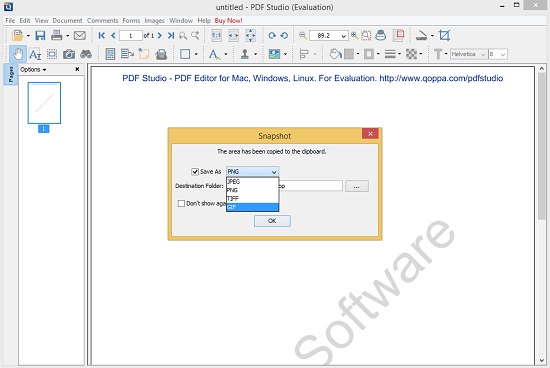Screen dimensions: 550x368
Task: Open Search with the binoculars icon
Action: [x=86, y=54]
